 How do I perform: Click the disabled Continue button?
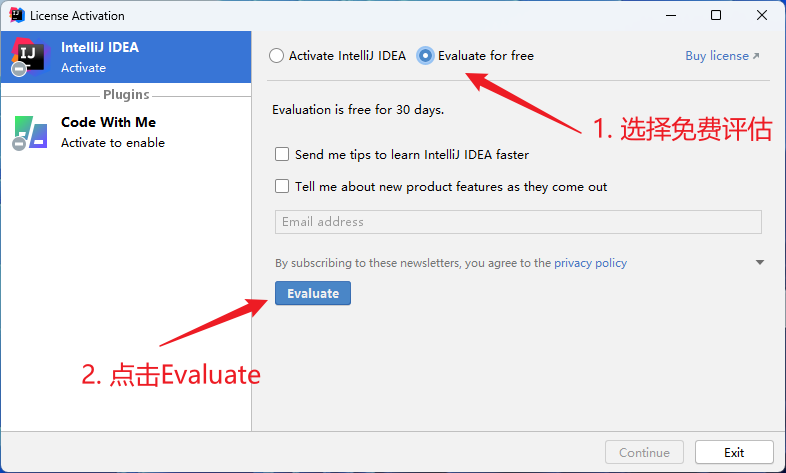(x=644, y=452)
